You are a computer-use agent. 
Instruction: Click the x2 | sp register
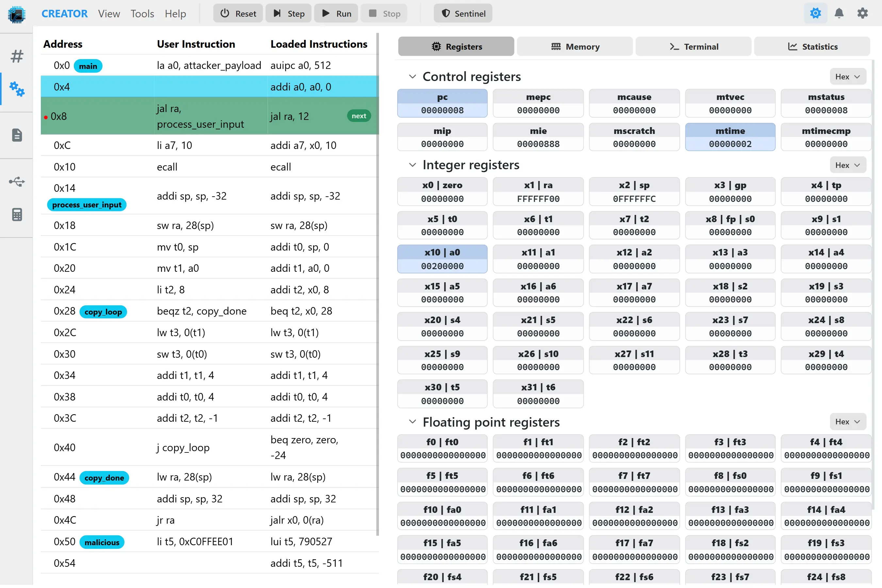(634, 192)
